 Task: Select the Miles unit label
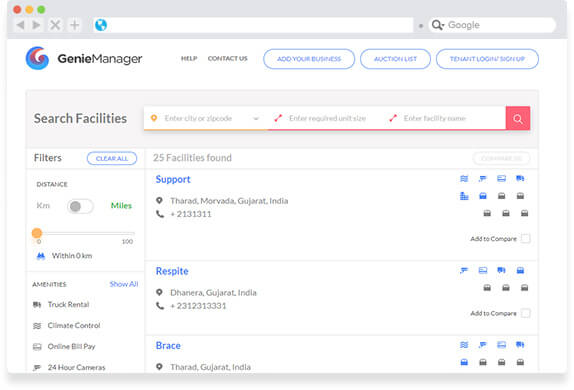pyautogui.click(x=121, y=205)
